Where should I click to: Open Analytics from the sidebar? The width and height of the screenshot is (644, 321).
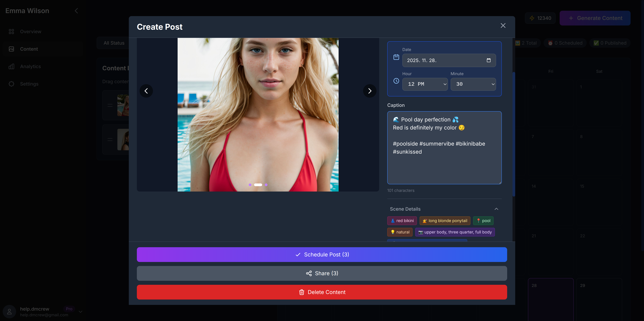[x=30, y=66]
